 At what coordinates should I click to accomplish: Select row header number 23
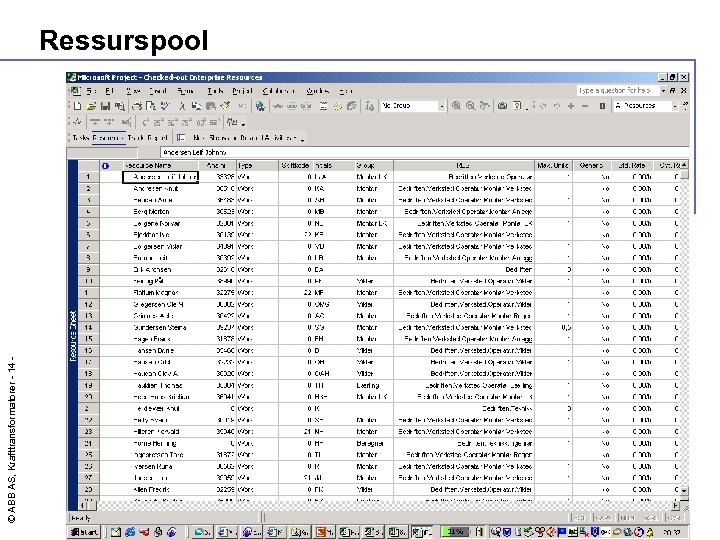pos(89,432)
